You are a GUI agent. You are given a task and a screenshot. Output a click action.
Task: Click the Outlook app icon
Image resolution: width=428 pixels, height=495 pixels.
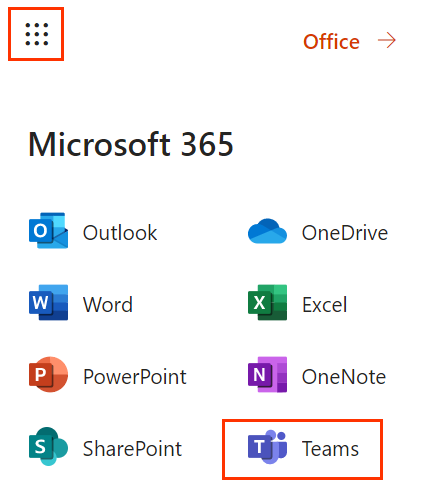[x=49, y=231]
